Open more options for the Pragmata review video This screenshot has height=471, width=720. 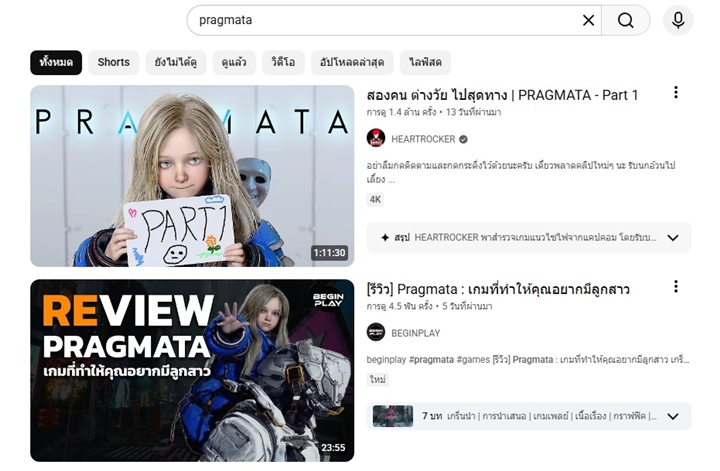point(675,286)
